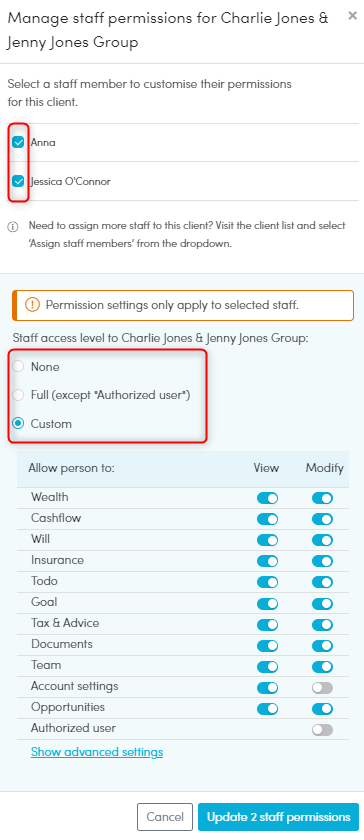This screenshot has width=364, height=840.
Task: Click the orange warning icon in the alert
Action: pos(33,305)
